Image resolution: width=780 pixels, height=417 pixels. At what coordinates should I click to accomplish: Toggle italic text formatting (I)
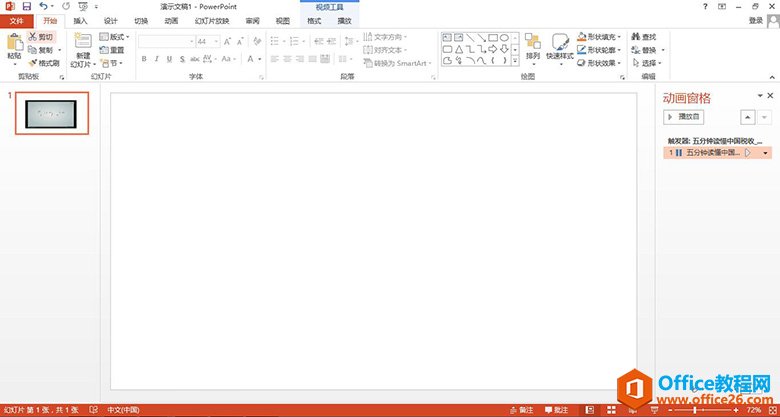pos(157,59)
